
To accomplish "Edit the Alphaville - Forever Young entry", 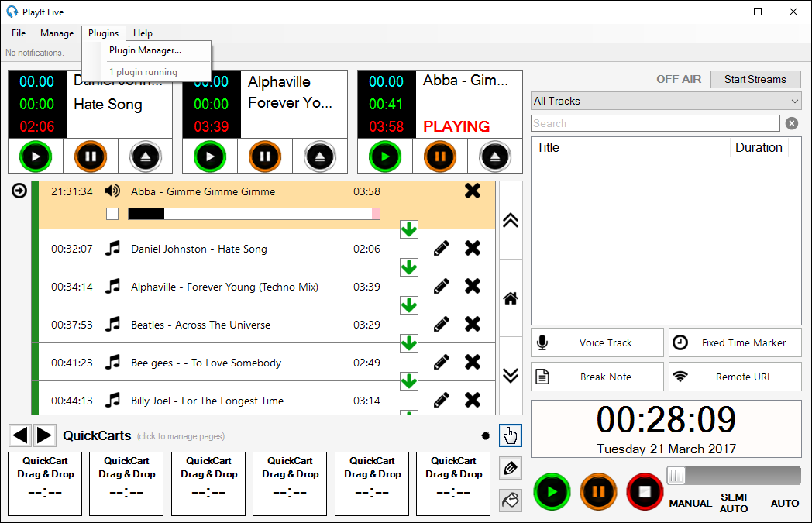I will coord(441,287).
